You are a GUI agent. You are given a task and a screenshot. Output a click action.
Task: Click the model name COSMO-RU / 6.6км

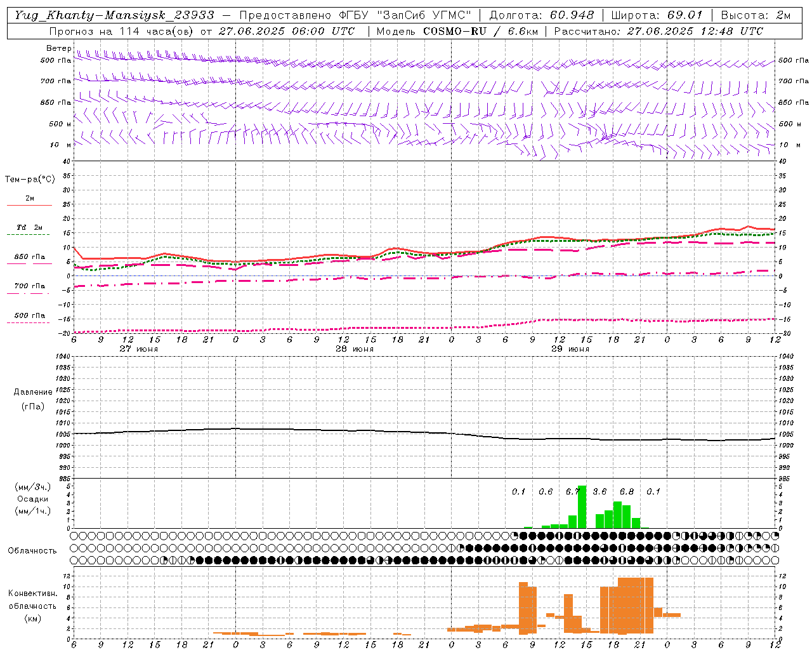click(x=480, y=31)
